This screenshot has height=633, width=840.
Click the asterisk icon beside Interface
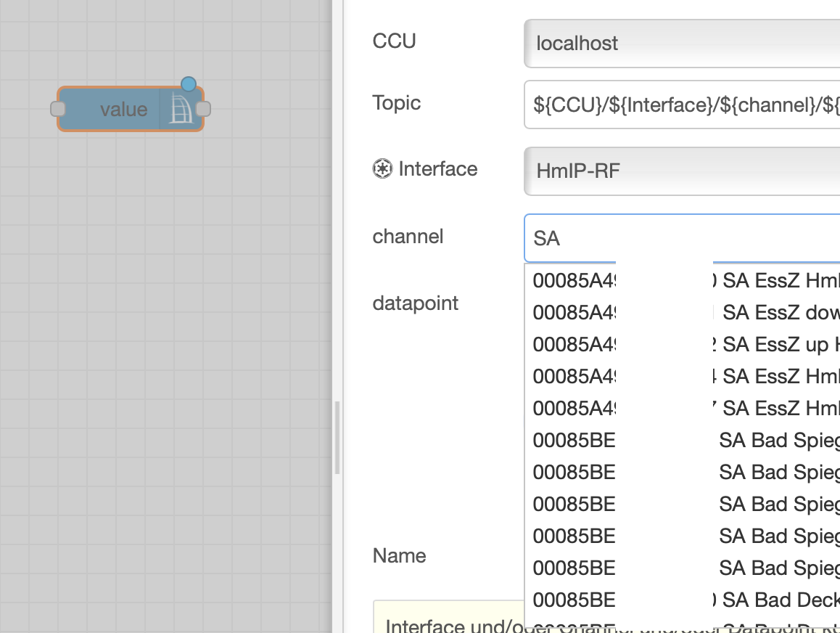(x=382, y=169)
